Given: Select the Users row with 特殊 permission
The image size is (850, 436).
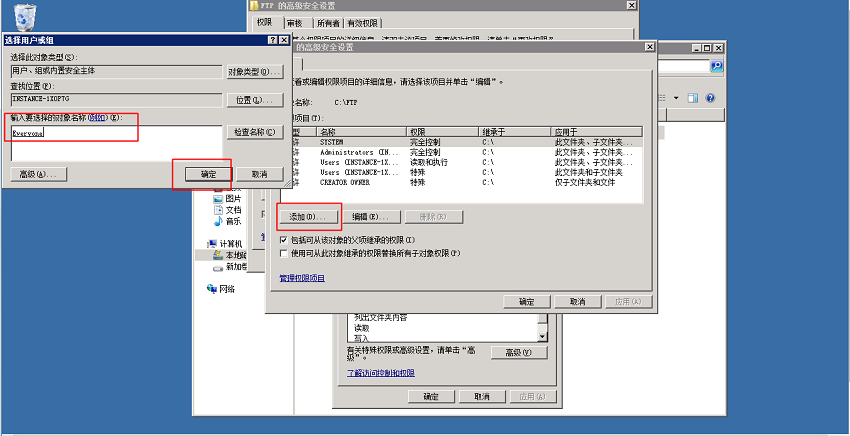Looking at the screenshot, I should pyautogui.click(x=461, y=172).
